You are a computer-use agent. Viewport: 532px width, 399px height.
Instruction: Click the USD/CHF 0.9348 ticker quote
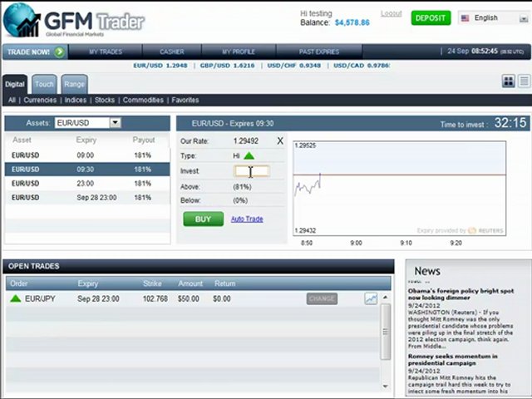tap(293, 66)
